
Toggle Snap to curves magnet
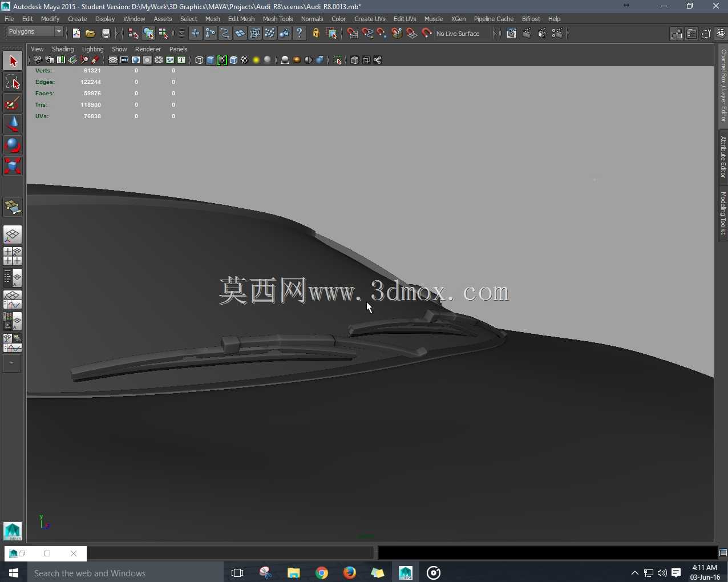[x=367, y=34]
